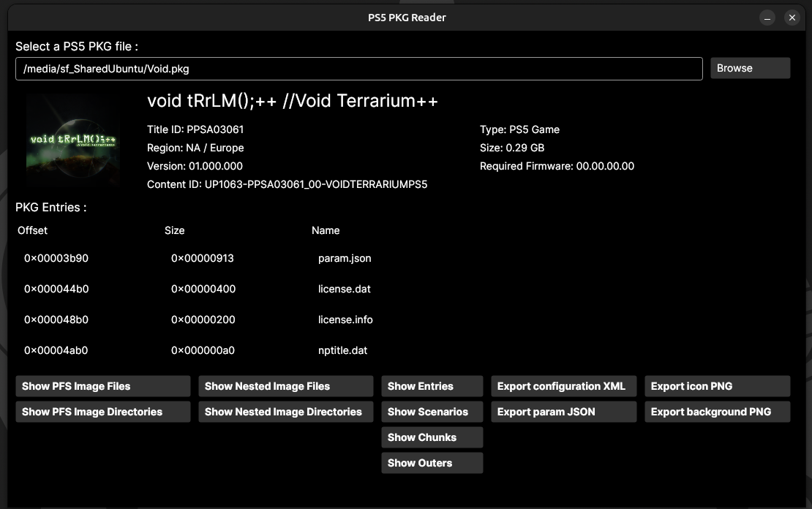Image resolution: width=812 pixels, height=509 pixels.
Task: Export the background PNG
Action: pyautogui.click(x=717, y=412)
